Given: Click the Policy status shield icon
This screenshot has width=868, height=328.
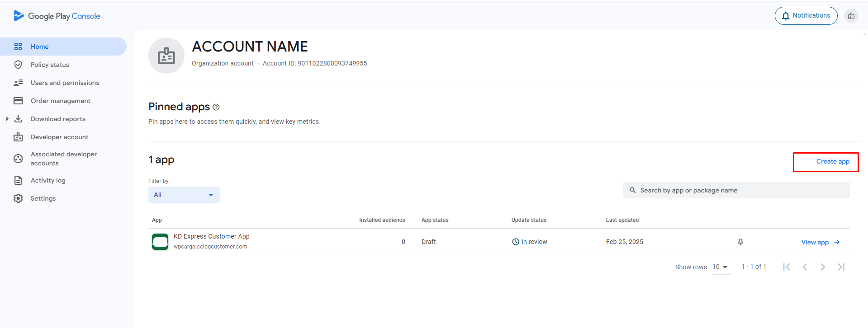Looking at the screenshot, I should [x=18, y=65].
